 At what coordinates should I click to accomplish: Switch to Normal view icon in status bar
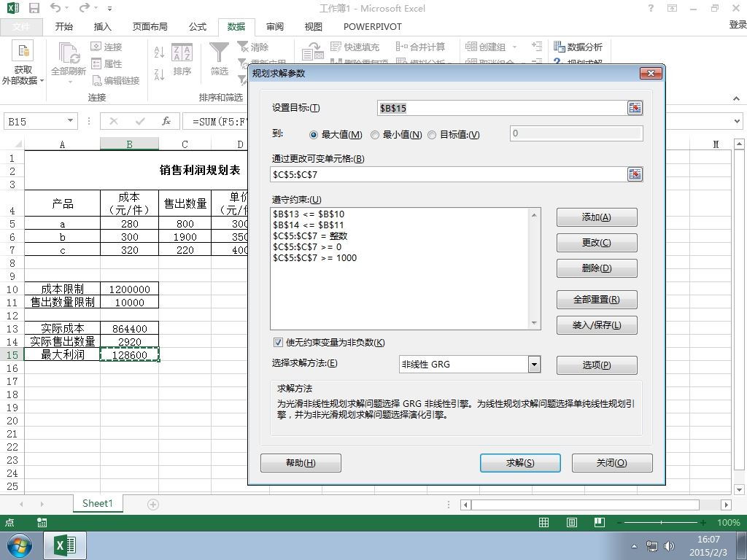click(x=543, y=522)
